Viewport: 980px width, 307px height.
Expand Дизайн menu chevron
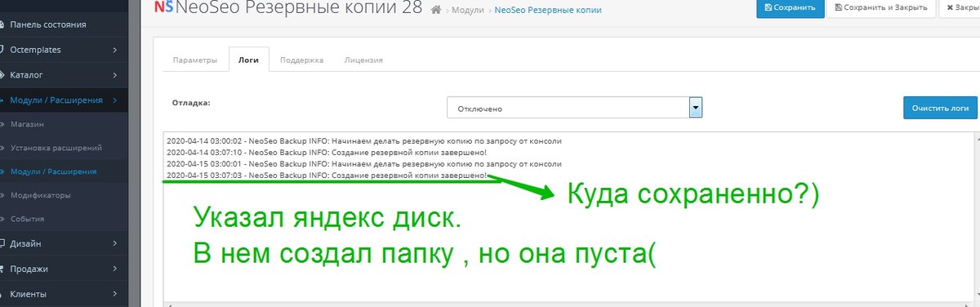[x=115, y=243]
